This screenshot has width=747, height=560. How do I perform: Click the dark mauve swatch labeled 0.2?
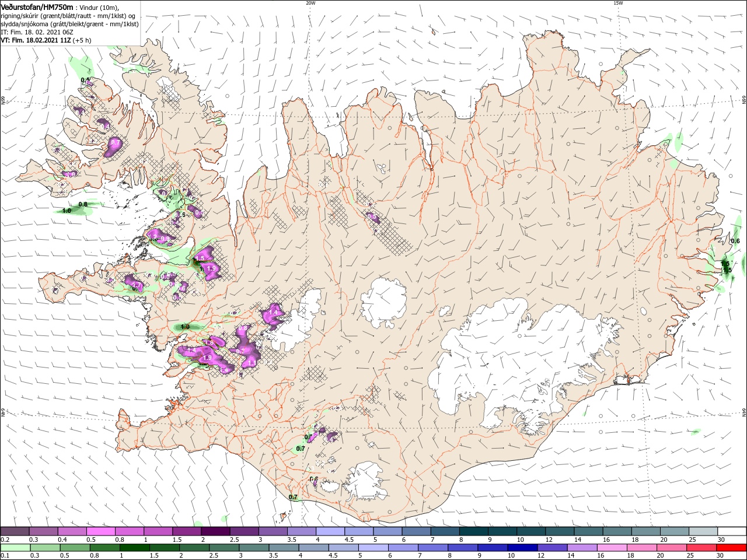(15, 531)
